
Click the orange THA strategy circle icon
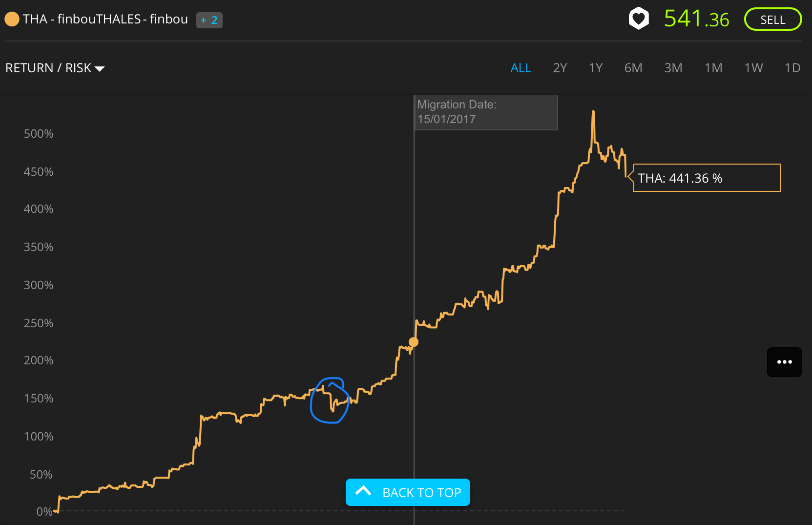(x=12, y=20)
